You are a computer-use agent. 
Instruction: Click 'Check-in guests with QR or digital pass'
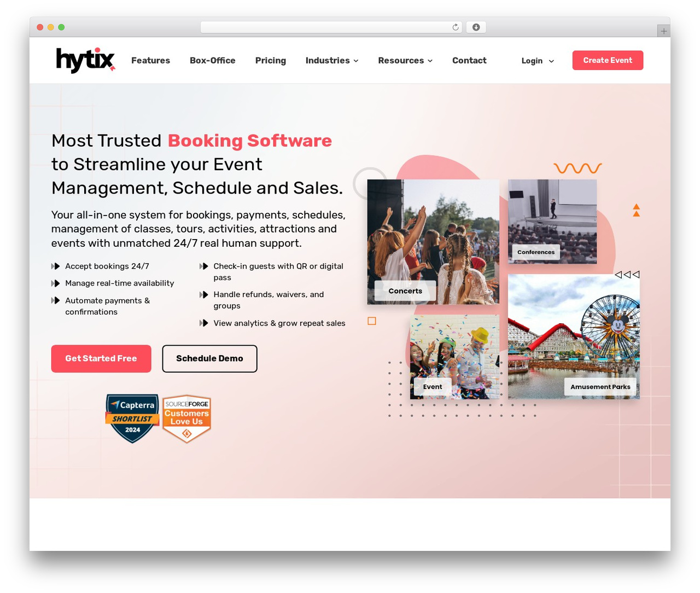coord(278,272)
